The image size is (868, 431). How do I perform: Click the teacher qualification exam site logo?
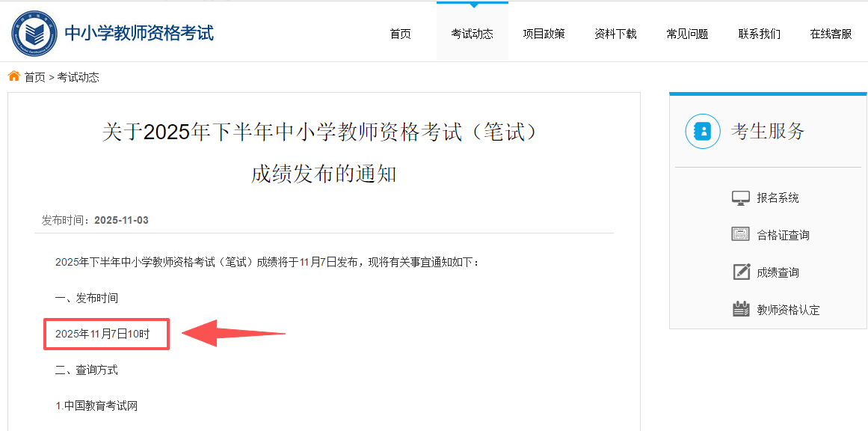[x=34, y=33]
